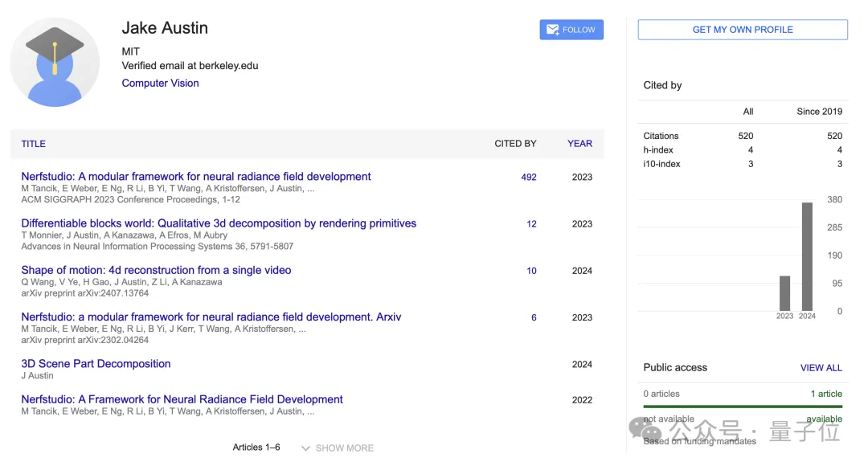Open Differentiable blocks world paper
Screen dimensions: 868x466
click(219, 223)
